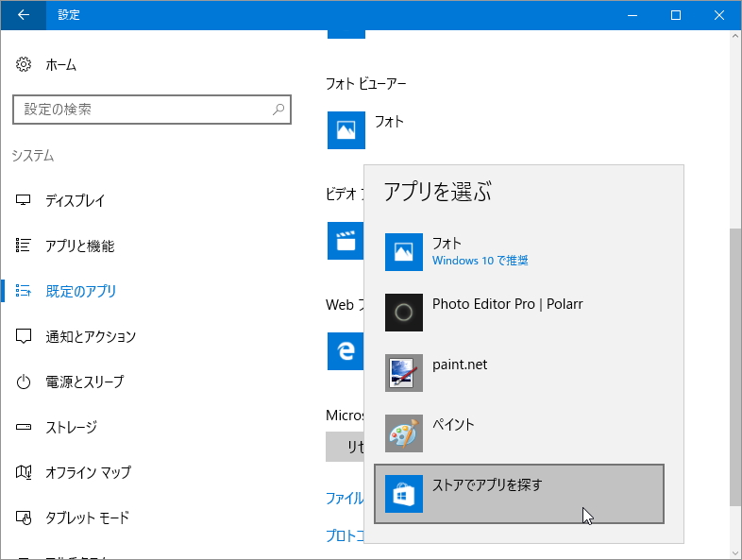Click the Apps and features list icon
Screen dimensions: 742x560
[x=24, y=246]
